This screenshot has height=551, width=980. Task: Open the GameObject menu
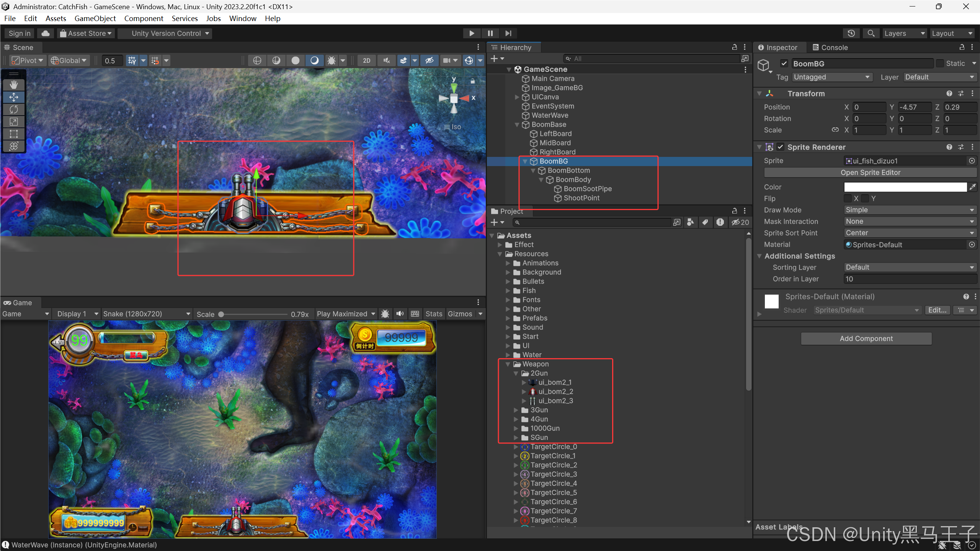(x=95, y=18)
